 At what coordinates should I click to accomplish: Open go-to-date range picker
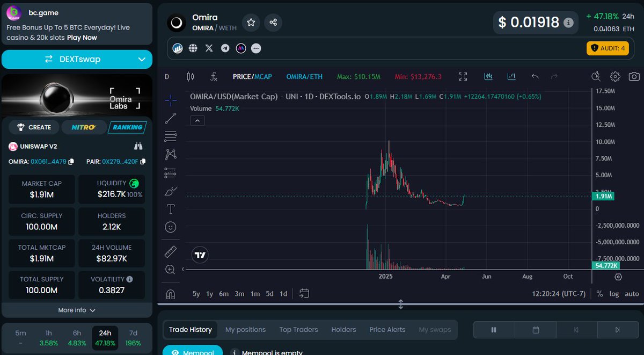click(304, 294)
